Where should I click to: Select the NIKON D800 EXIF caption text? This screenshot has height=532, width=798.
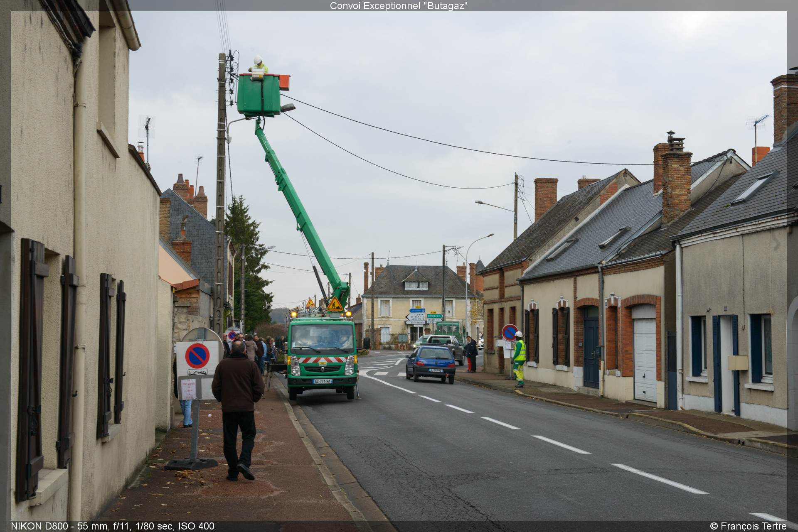113,526
